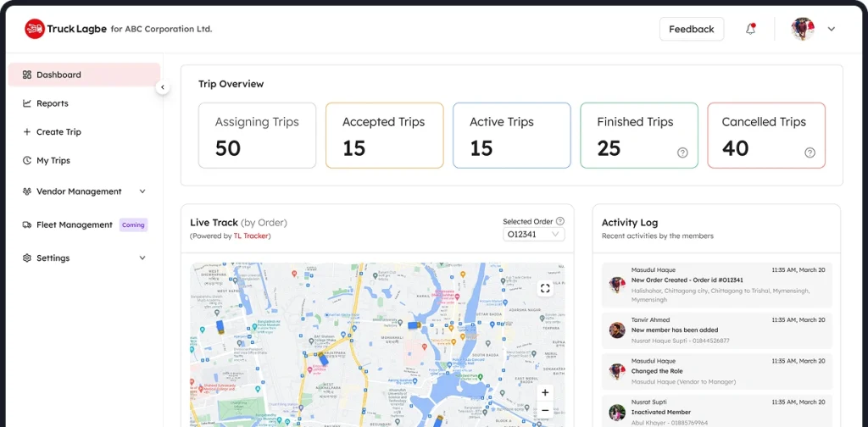Go to Create Trip page
This screenshot has height=427, width=868.
[58, 132]
